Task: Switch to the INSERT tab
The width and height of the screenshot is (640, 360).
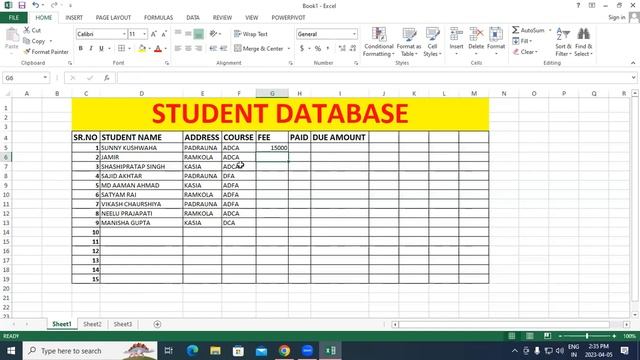Action: click(x=74, y=18)
